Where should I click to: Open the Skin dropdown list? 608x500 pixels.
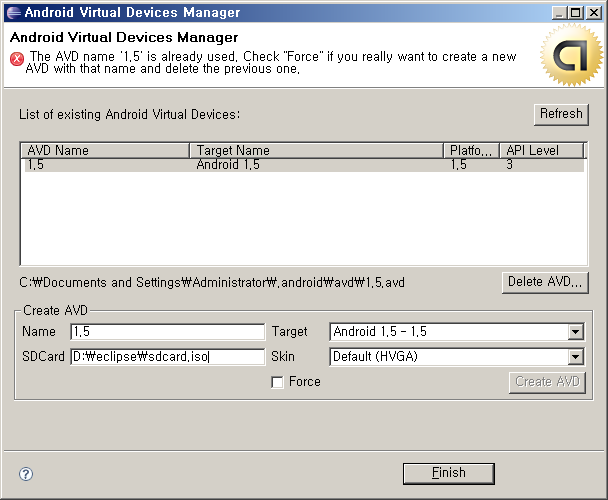pos(575,357)
